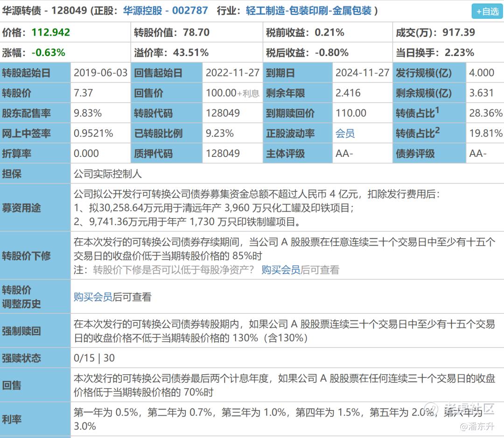Screen dimensions: 504x438
Task: Click the 股东配售率 header cell
Action: (35, 113)
